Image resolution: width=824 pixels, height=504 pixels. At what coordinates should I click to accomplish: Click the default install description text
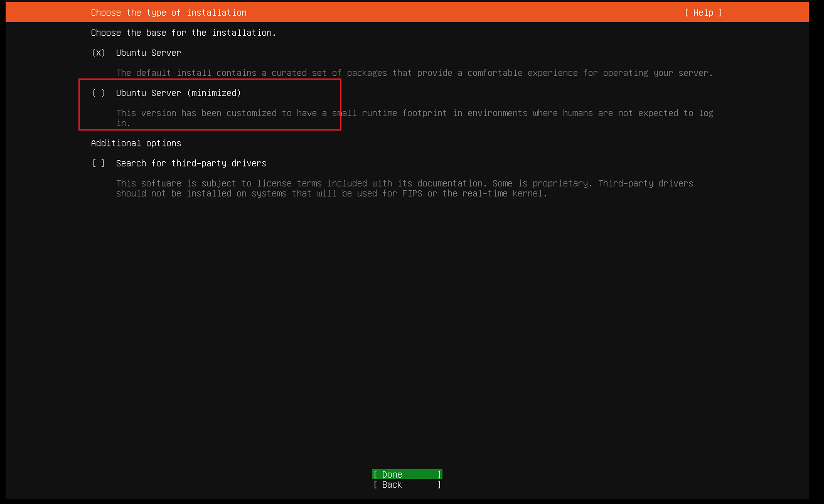click(415, 73)
